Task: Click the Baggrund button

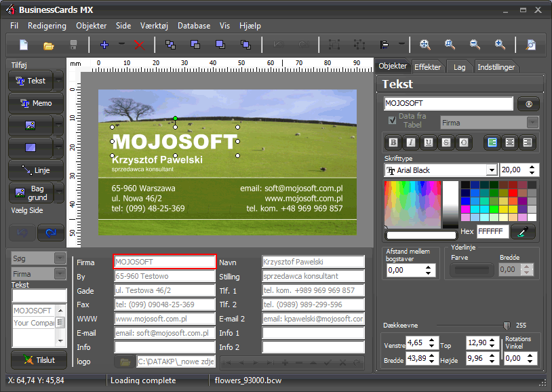Action: (31, 193)
